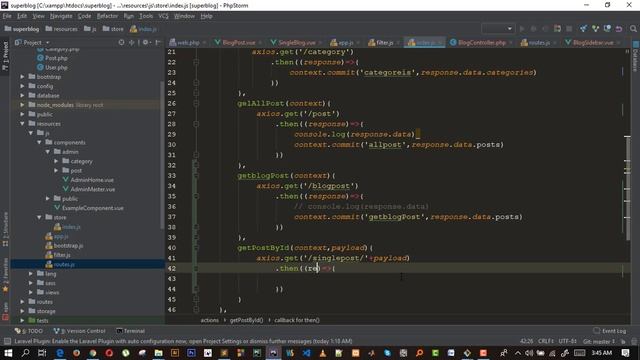Click the Project tree vertical scrollbar
This screenshot has height=360, width=640.
coord(162,155)
